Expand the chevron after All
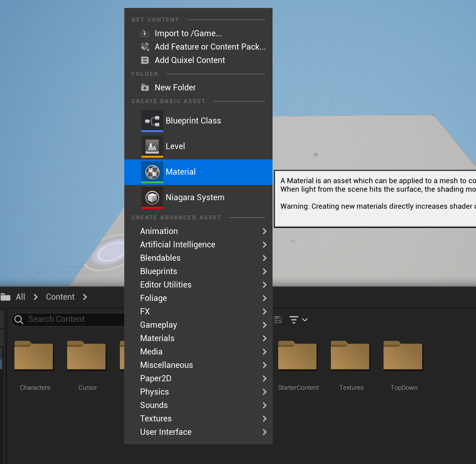 tap(36, 297)
